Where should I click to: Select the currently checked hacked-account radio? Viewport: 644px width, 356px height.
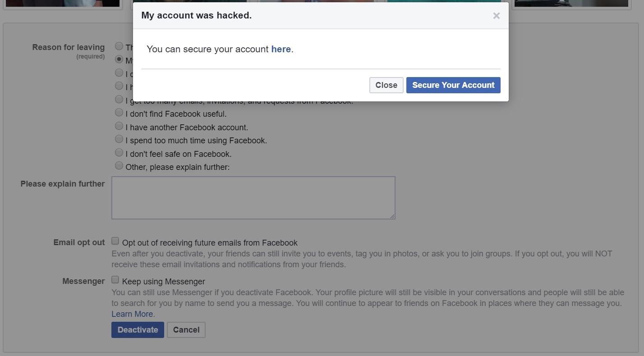(x=119, y=59)
